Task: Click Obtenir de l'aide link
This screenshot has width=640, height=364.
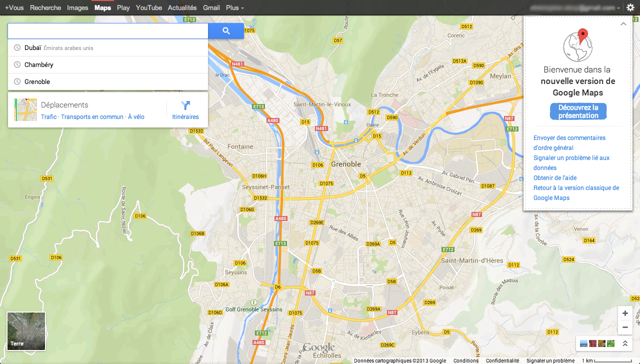Action: point(555,178)
